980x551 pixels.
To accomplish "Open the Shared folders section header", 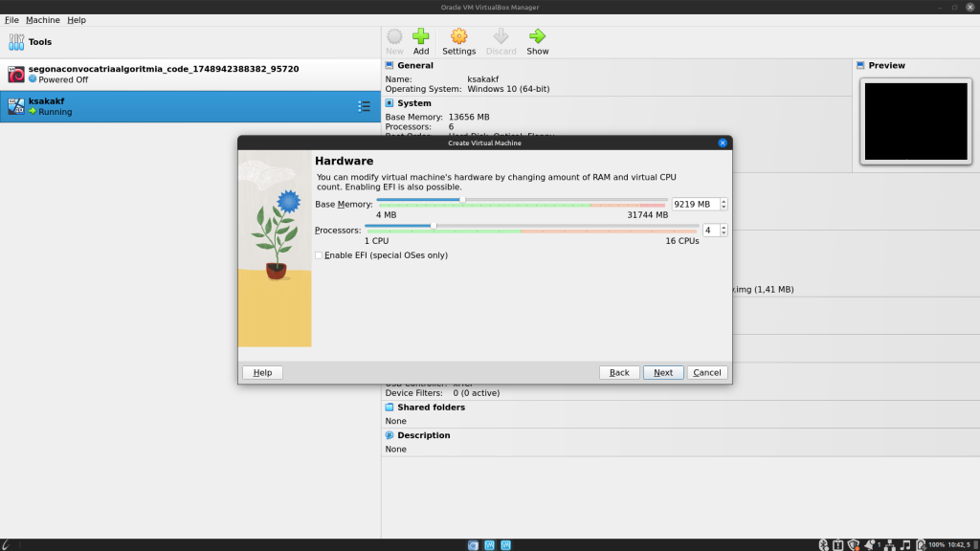I will coord(431,408).
